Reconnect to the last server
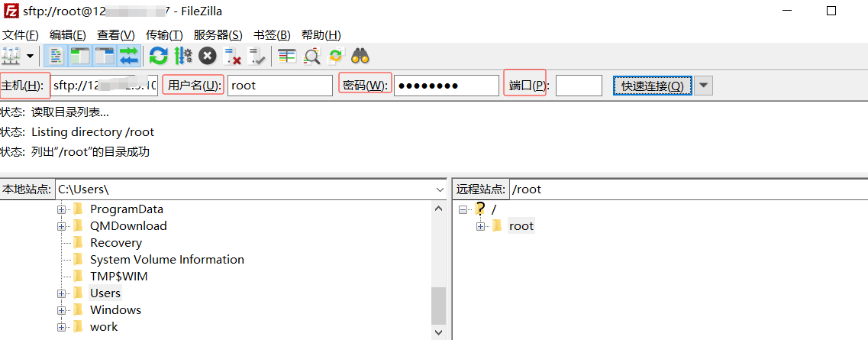Screen dimensions: 868x340 [x=257, y=55]
